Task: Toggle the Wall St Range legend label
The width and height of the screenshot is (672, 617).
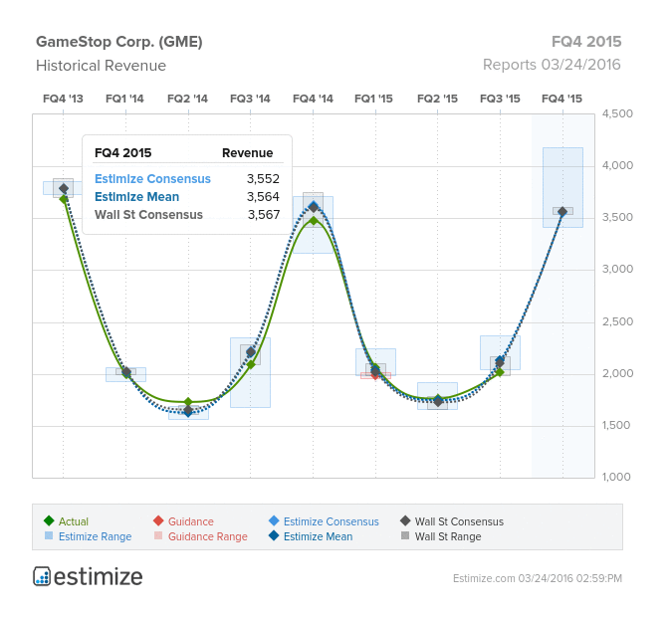Action: click(448, 536)
